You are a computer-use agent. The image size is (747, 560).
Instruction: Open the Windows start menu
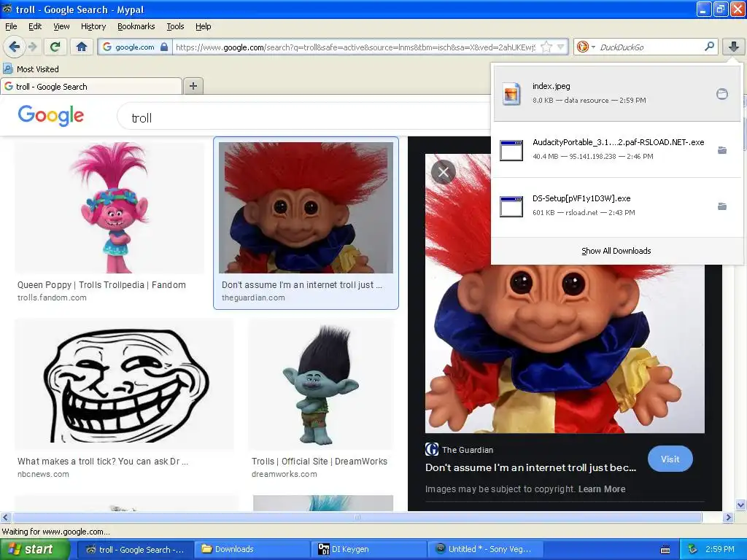[35, 549]
